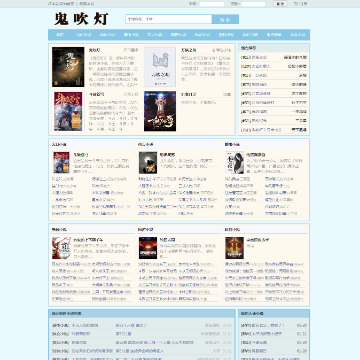Open the orange glowing tower cover thumbnail
This screenshot has height=360, width=360.
coord(234,248)
